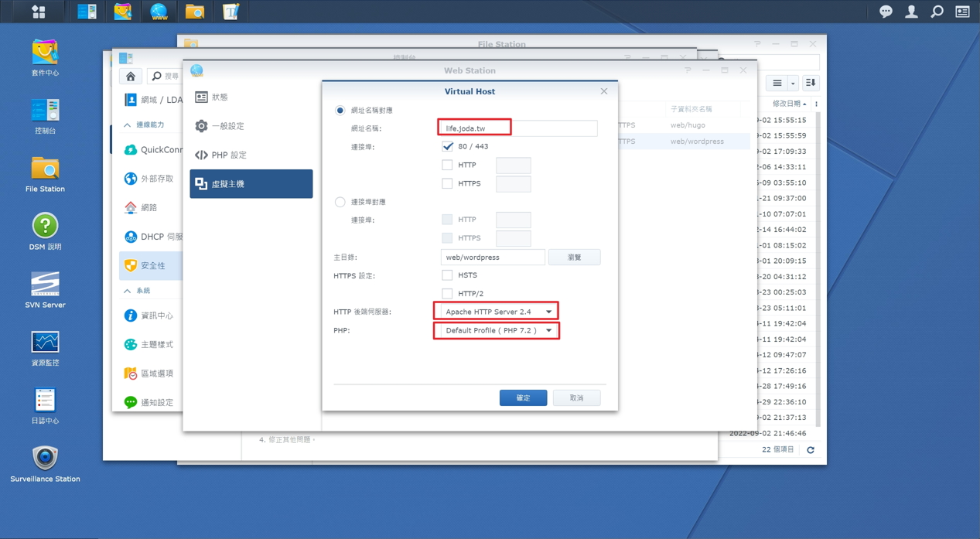Image resolution: width=980 pixels, height=539 pixels.
Task: Sort File Station by 修改日期 column
Action: click(x=787, y=104)
